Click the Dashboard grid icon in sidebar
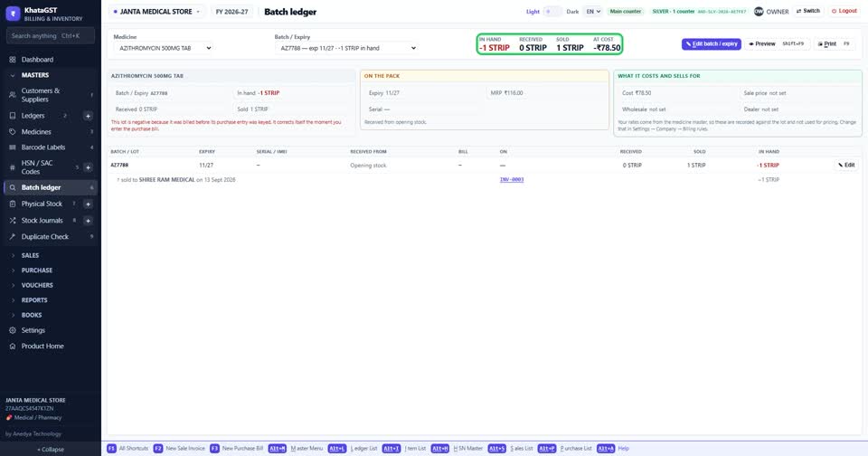This screenshot has height=456, width=868. pyautogui.click(x=13, y=60)
